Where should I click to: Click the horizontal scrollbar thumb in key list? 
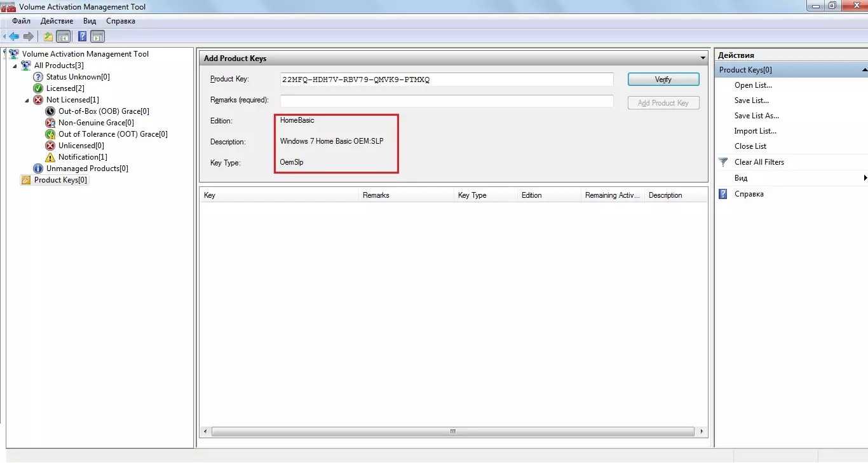click(453, 431)
